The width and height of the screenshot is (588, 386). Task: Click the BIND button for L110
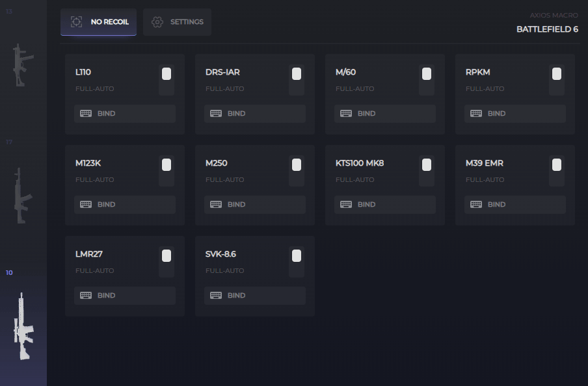[x=125, y=114]
